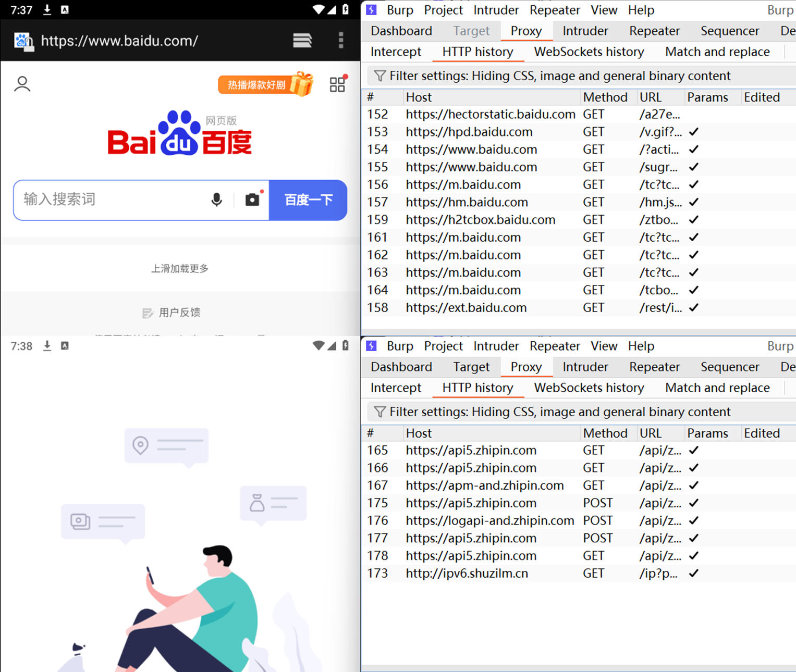Sort by Edited column in upper Burp table
The image size is (796, 672).
tap(768, 97)
